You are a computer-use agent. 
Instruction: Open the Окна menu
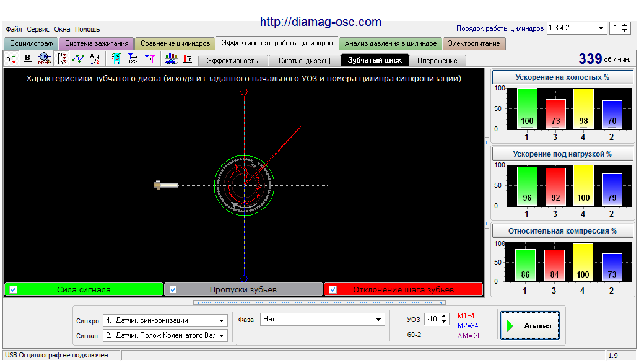coord(62,29)
